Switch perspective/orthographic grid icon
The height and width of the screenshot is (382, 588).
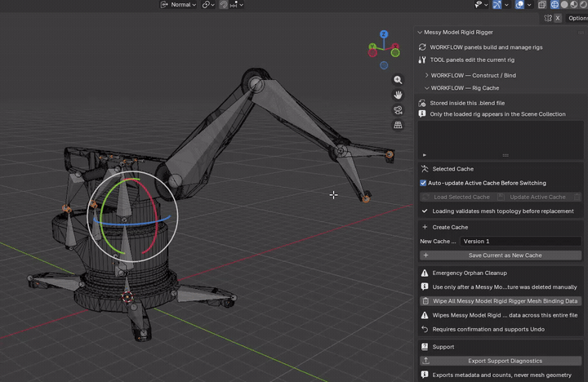click(398, 125)
